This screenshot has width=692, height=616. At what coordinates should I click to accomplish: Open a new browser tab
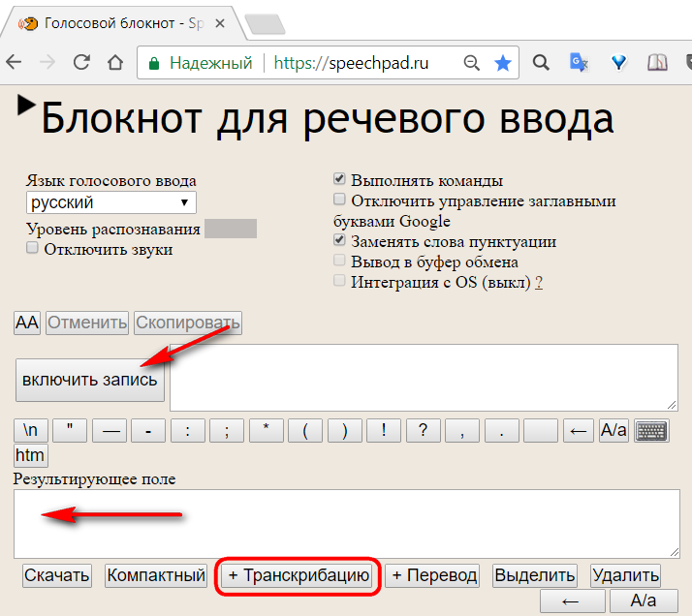pyautogui.click(x=265, y=24)
